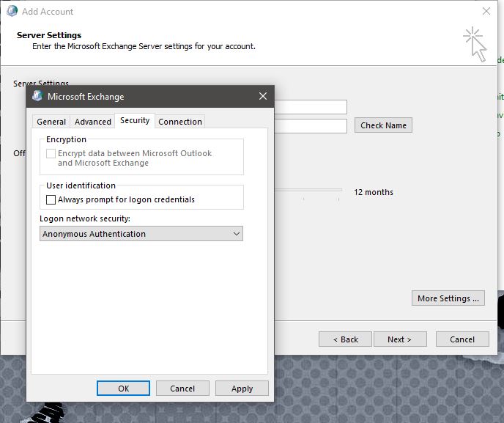The width and height of the screenshot is (504, 423).
Task: Open the Logon network security dropdown
Action: click(141, 234)
